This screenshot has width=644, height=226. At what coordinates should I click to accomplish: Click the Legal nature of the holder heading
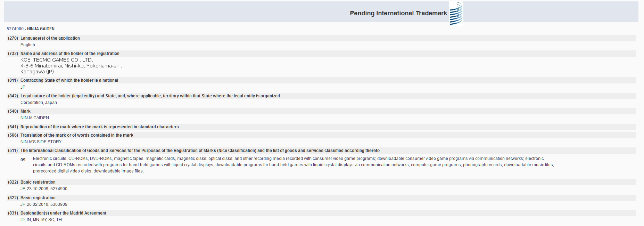click(x=150, y=96)
